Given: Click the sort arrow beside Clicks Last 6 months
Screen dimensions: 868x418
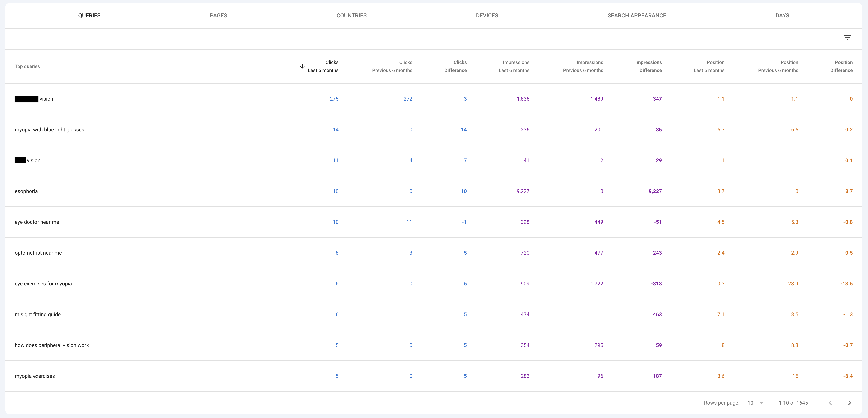Looking at the screenshot, I should coord(302,66).
